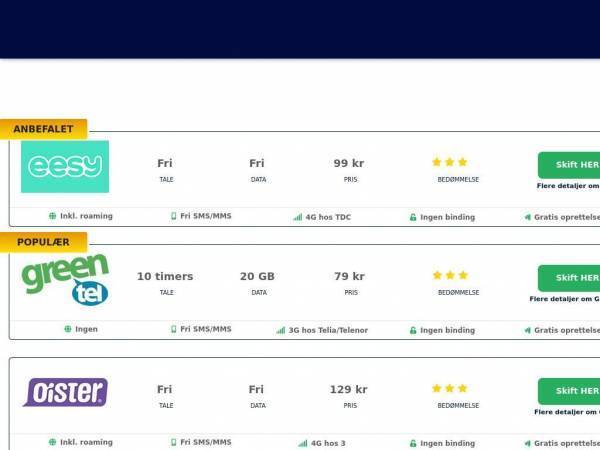The height and width of the screenshot is (450, 600).
Task: Open Flere detaljer link under Oister
Action: pos(567,412)
